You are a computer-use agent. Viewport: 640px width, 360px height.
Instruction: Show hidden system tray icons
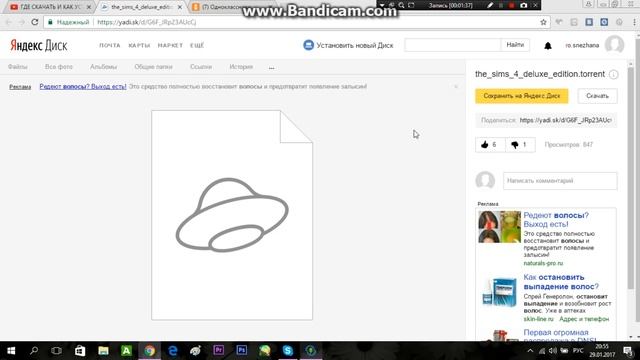pyautogui.click(x=530, y=351)
